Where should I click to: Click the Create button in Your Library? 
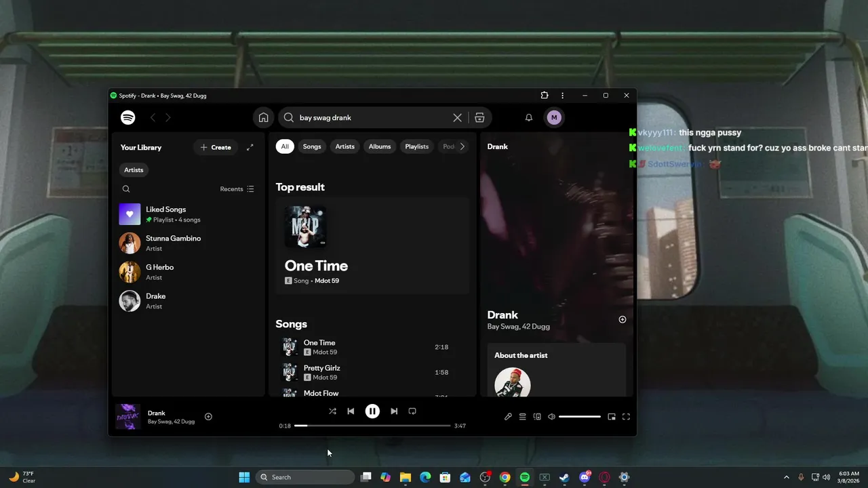click(x=216, y=147)
